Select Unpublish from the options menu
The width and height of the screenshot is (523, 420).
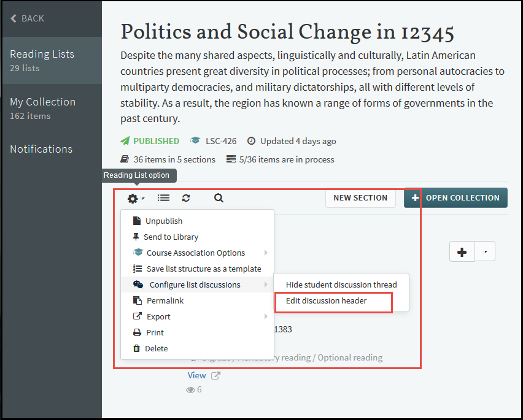coord(164,221)
